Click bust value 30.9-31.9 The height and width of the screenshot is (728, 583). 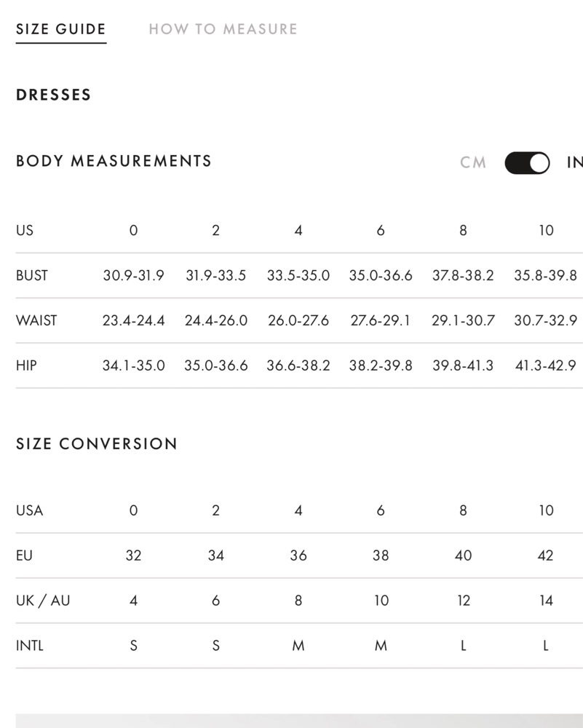pos(134,275)
